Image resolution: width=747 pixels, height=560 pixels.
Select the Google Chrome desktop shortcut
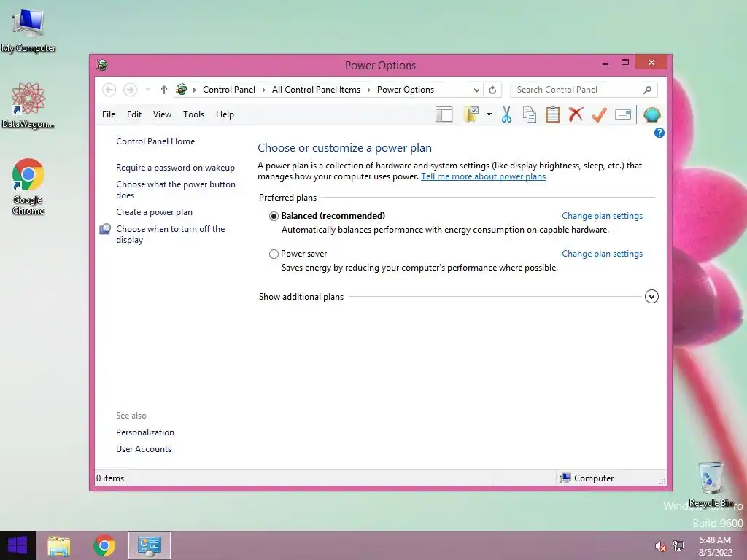(x=28, y=187)
